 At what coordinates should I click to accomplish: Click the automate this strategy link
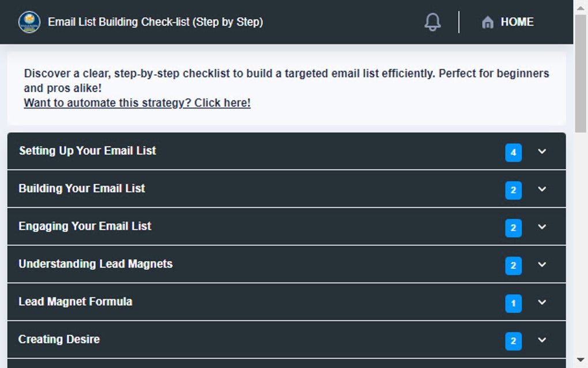pos(136,103)
